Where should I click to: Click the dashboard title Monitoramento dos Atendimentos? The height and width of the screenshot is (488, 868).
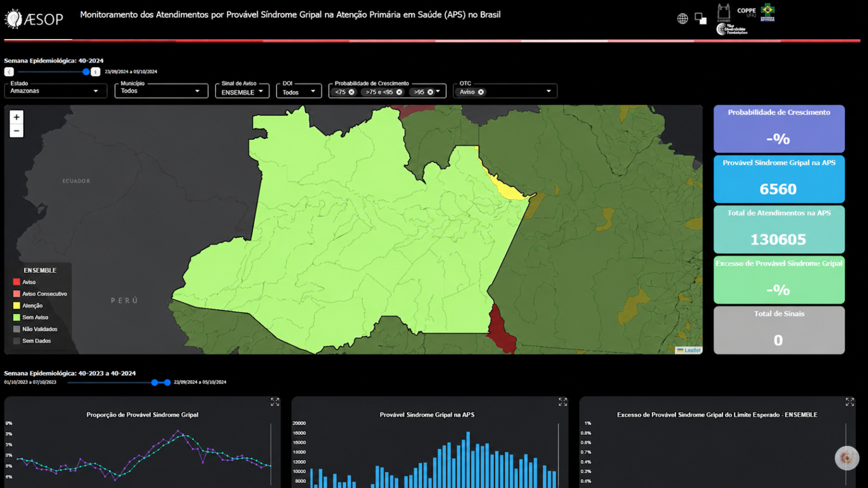tap(290, 15)
